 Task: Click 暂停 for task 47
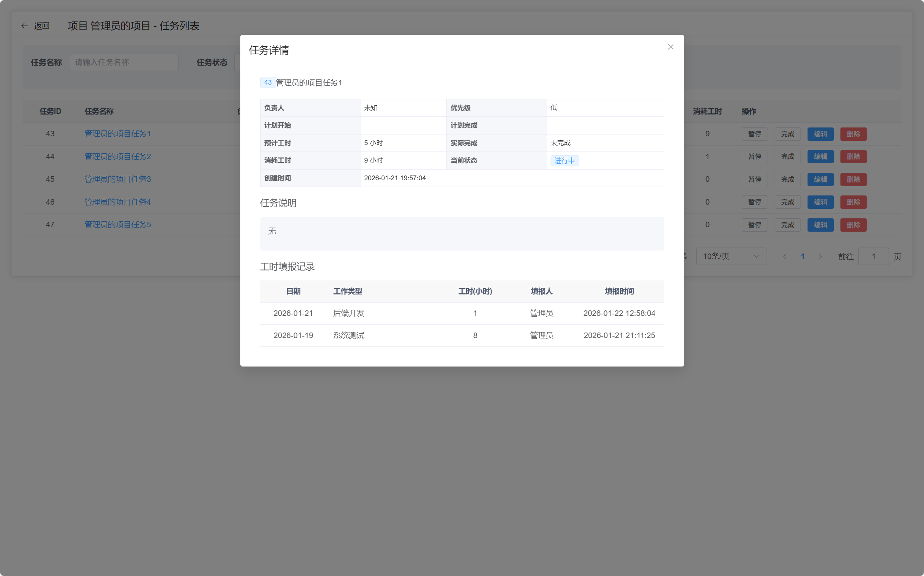tap(755, 225)
